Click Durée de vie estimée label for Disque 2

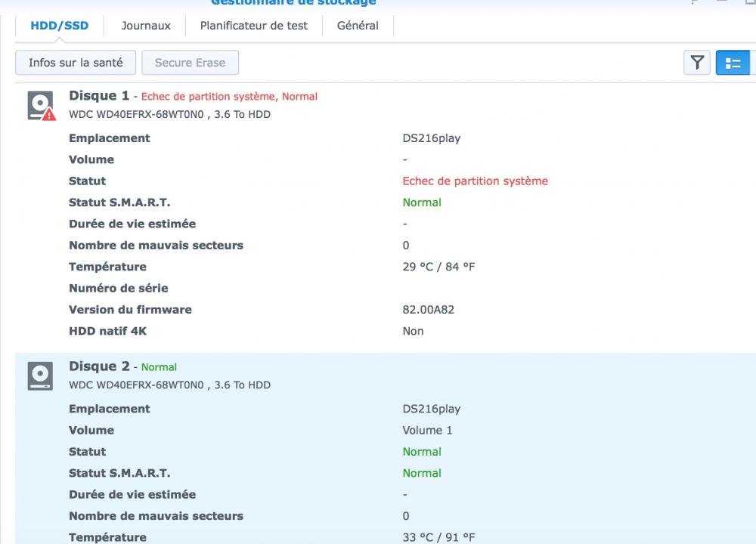[132, 495]
